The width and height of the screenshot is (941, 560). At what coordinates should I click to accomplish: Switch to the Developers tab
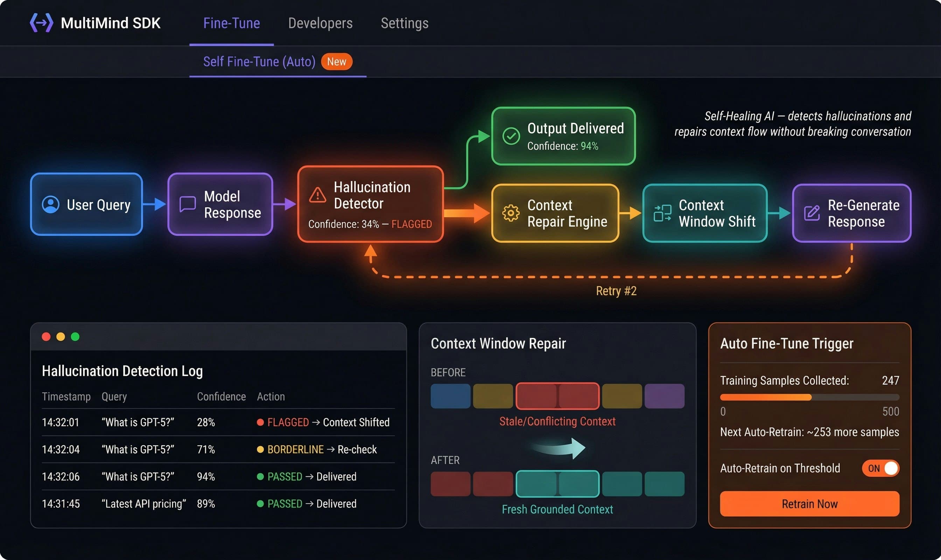(x=320, y=23)
